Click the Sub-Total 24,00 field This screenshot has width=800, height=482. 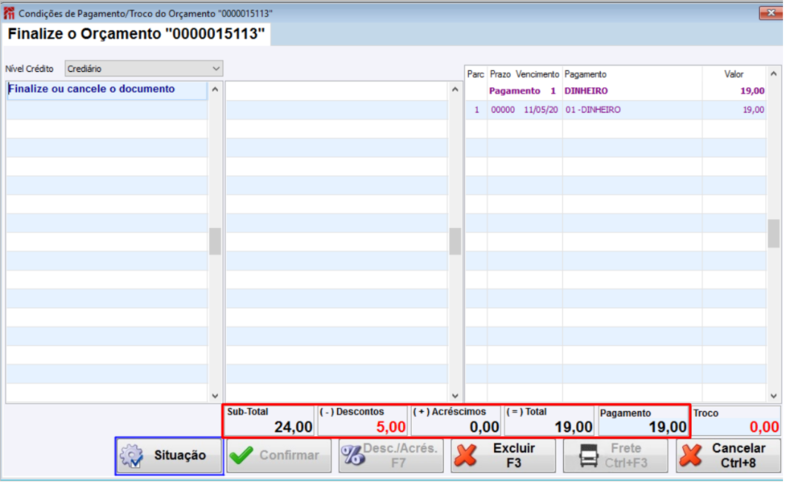click(x=269, y=421)
